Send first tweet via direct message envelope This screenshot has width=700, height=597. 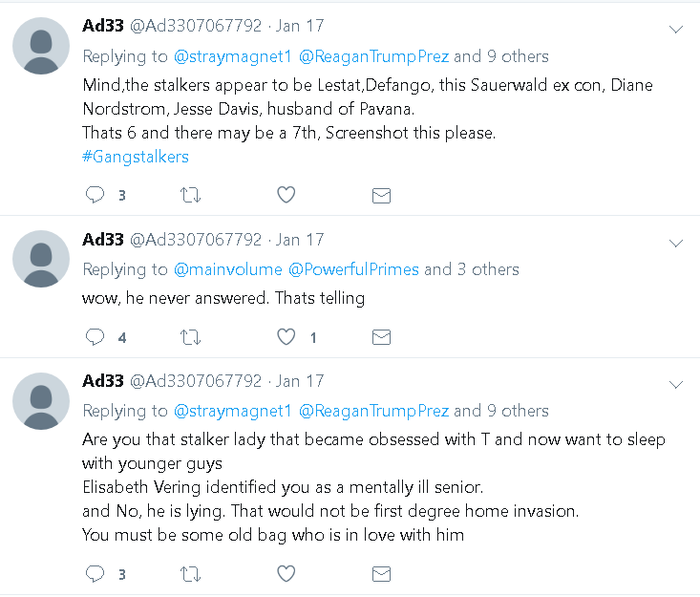point(381,195)
